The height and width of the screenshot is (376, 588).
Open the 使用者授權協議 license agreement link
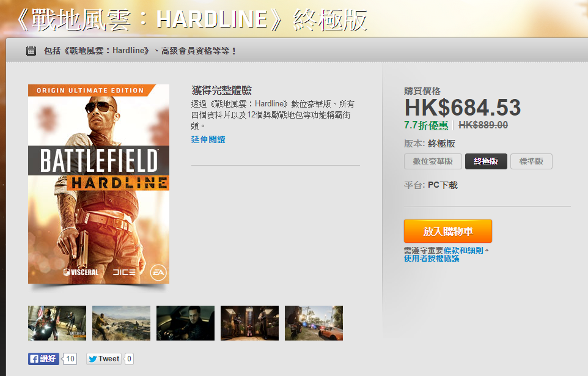pyautogui.click(x=432, y=259)
